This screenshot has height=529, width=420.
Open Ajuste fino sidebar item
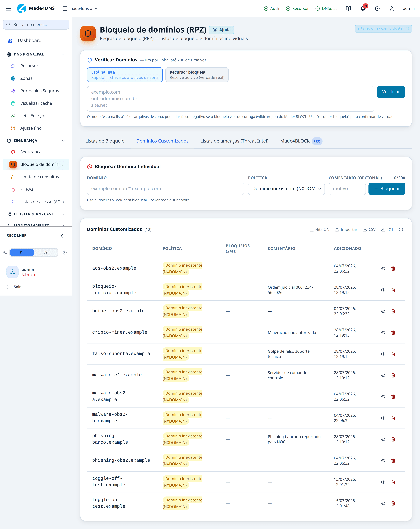click(36, 128)
